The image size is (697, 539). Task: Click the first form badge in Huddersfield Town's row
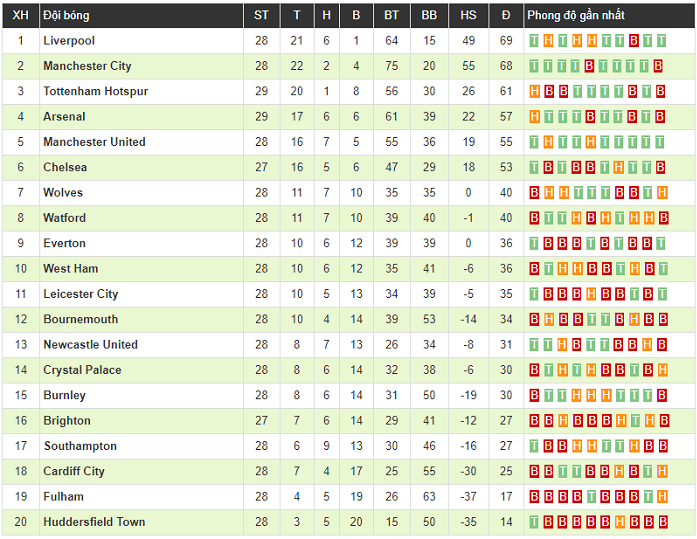pyautogui.click(x=534, y=522)
